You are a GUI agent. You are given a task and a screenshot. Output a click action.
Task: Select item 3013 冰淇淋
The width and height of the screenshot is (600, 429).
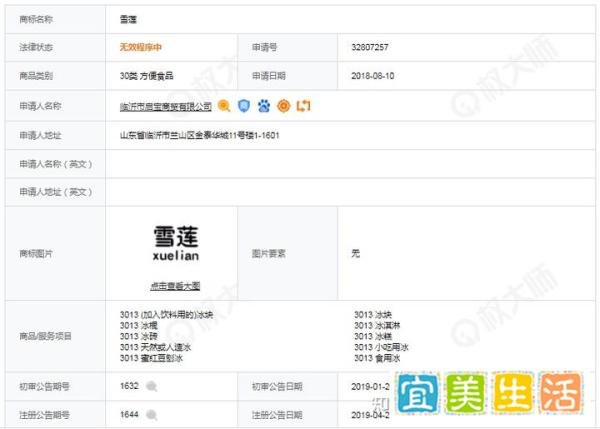point(377,325)
